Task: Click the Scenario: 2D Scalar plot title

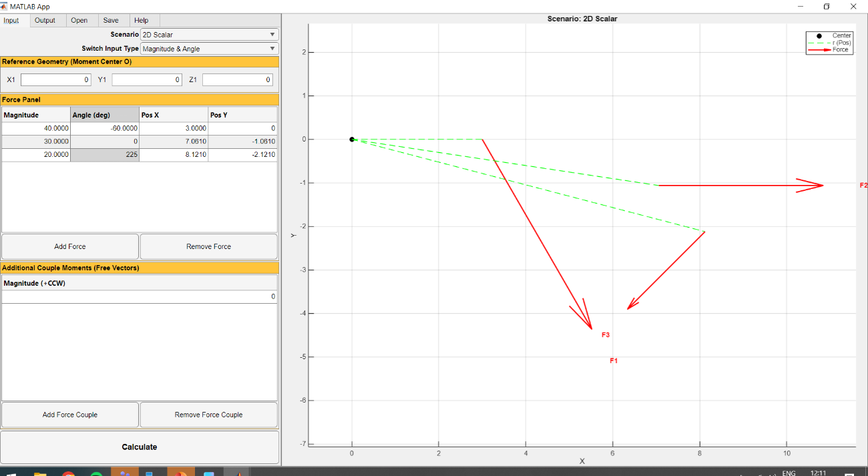Action: pyautogui.click(x=582, y=19)
